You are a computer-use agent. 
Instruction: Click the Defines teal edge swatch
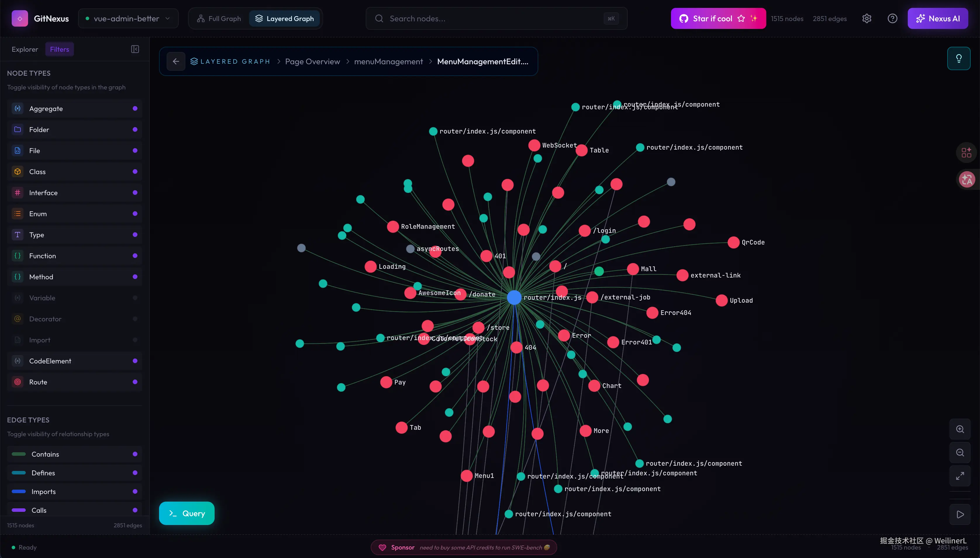coord(19,473)
